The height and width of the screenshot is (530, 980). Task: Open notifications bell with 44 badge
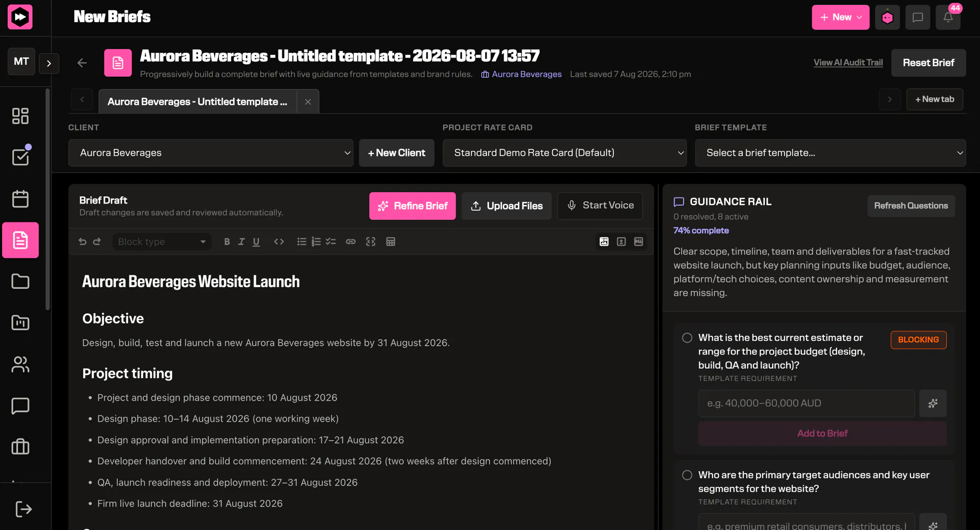948,17
